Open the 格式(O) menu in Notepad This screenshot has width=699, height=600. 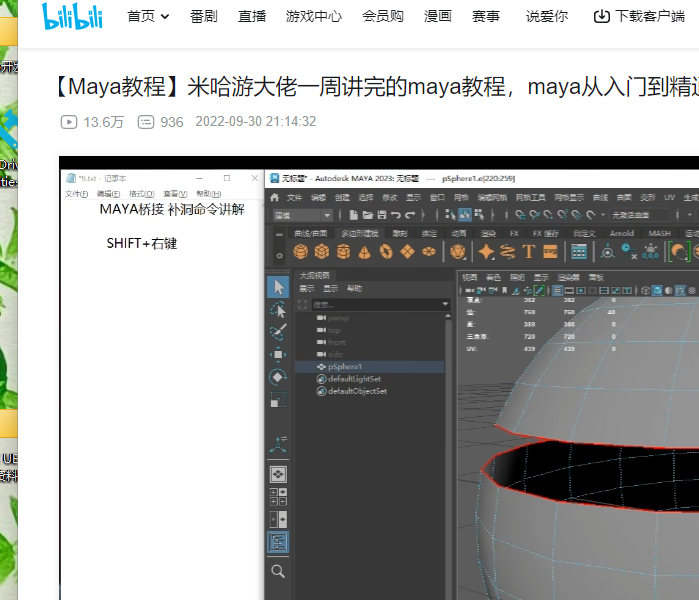coord(142,193)
